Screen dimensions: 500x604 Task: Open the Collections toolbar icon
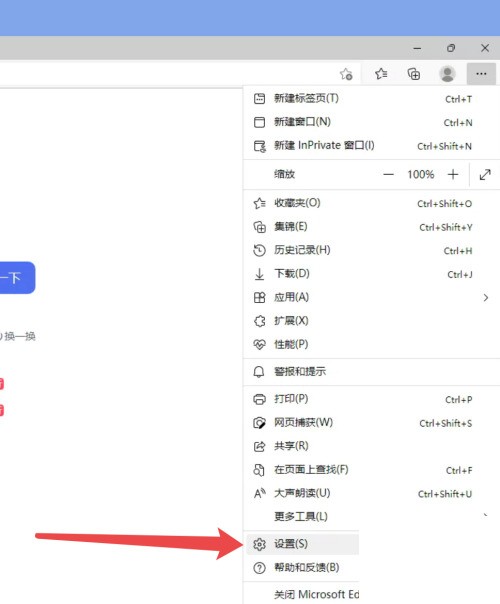(414, 74)
